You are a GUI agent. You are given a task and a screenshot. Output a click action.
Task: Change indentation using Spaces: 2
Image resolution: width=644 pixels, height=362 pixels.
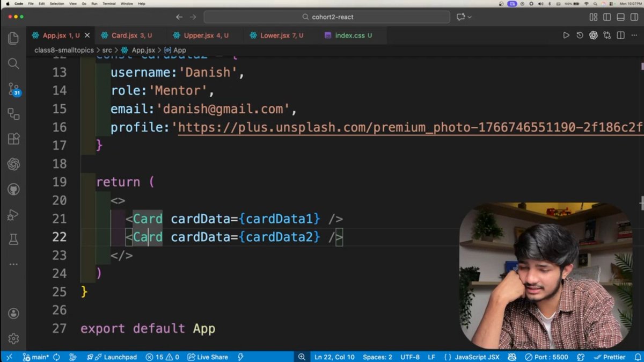pyautogui.click(x=377, y=357)
